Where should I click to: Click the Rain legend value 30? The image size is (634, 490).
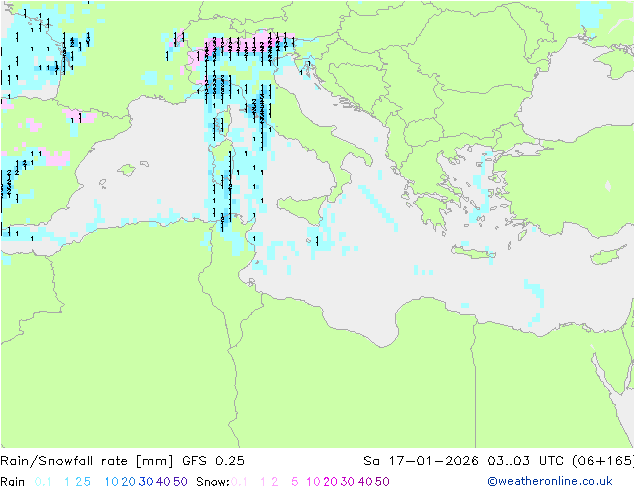[x=146, y=482]
